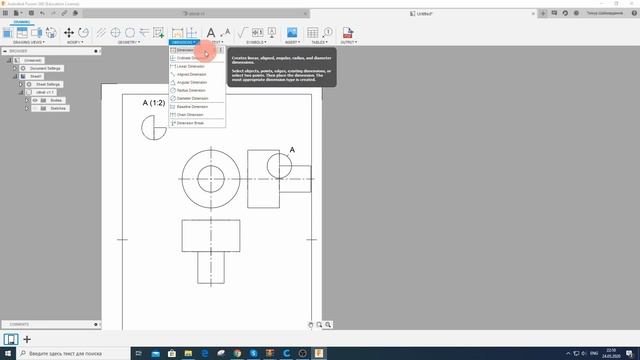
Task: Open the Tables dropdown
Action: pyautogui.click(x=320, y=42)
